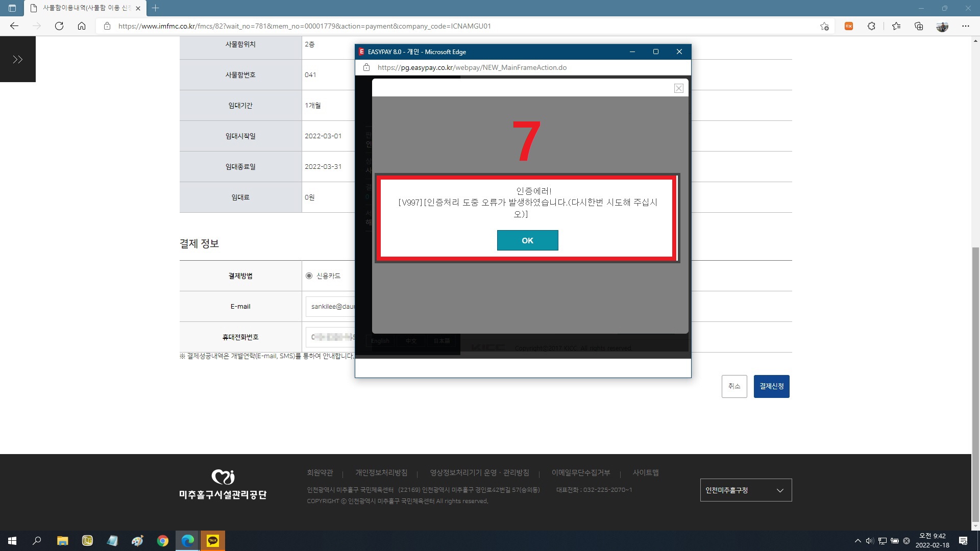Open a new browser tab
Image resolution: width=980 pixels, height=551 pixels.
click(156, 8)
